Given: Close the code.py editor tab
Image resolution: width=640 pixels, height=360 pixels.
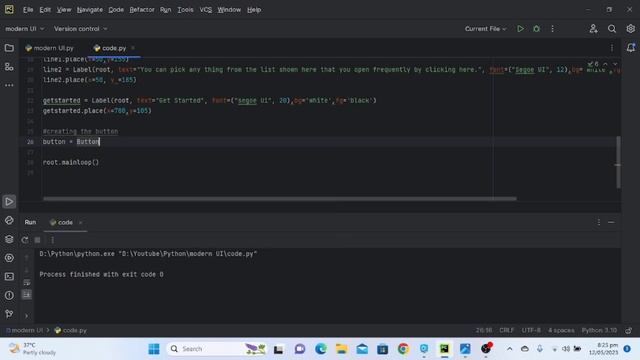Looking at the screenshot, I should coord(133,48).
